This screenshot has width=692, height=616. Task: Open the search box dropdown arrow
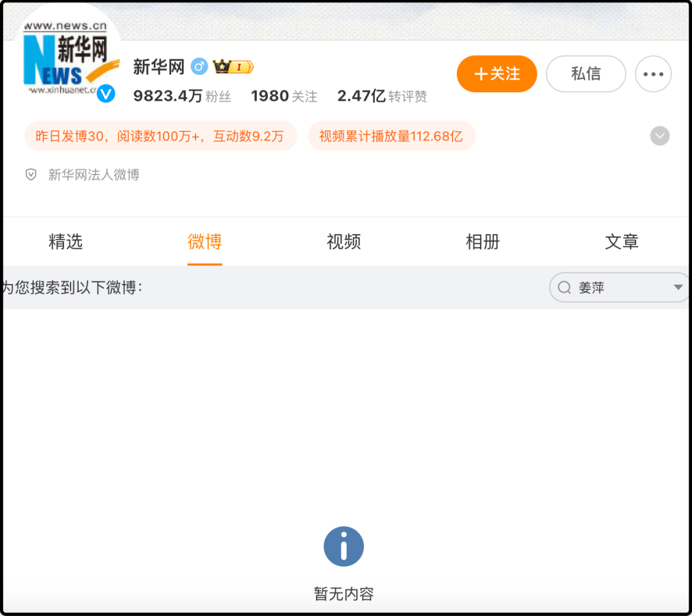coord(678,288)
